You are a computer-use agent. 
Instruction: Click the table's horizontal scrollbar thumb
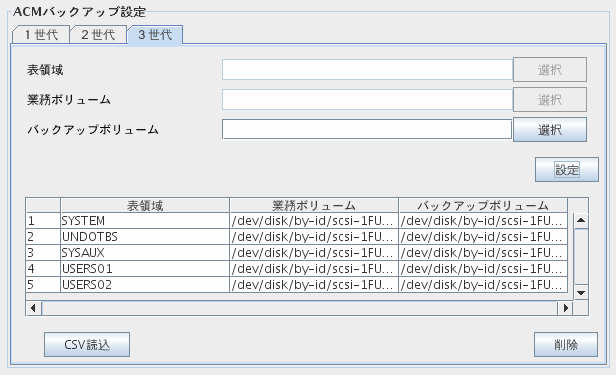299,308
